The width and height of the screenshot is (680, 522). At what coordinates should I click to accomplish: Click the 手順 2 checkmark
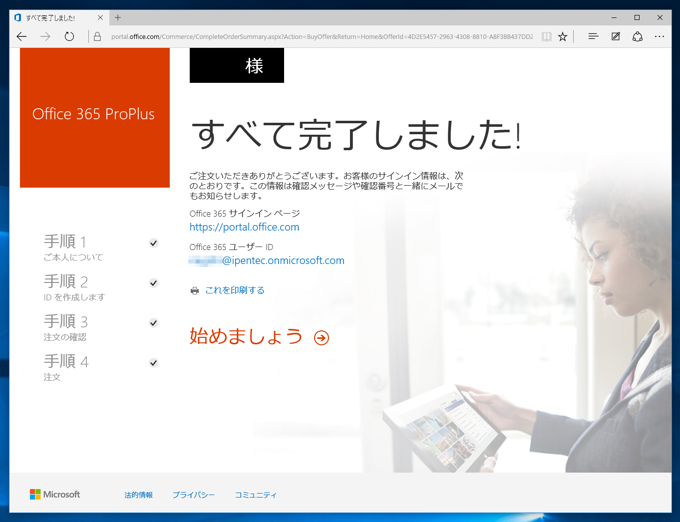pyautogui.click(x=154, y=283)
